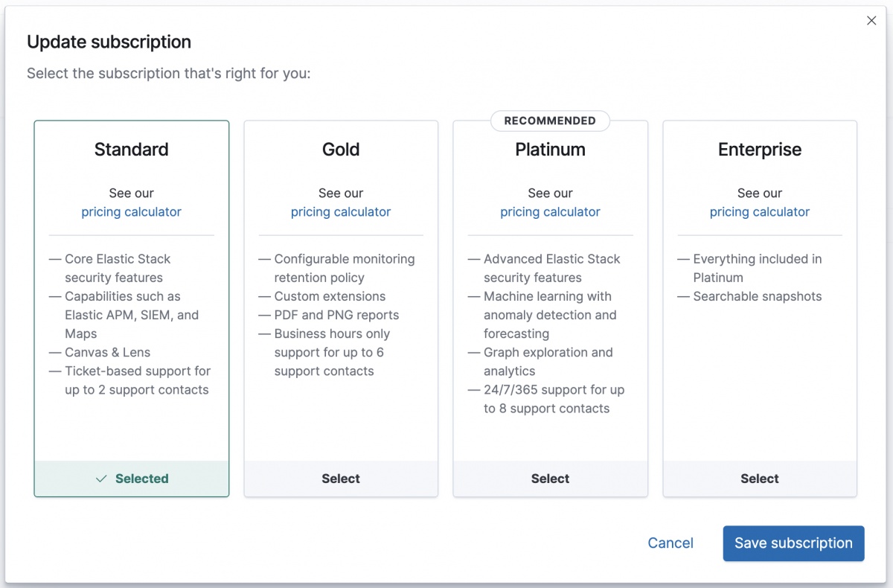Open the Platinum plan pricing calculator

pos(550,212)
